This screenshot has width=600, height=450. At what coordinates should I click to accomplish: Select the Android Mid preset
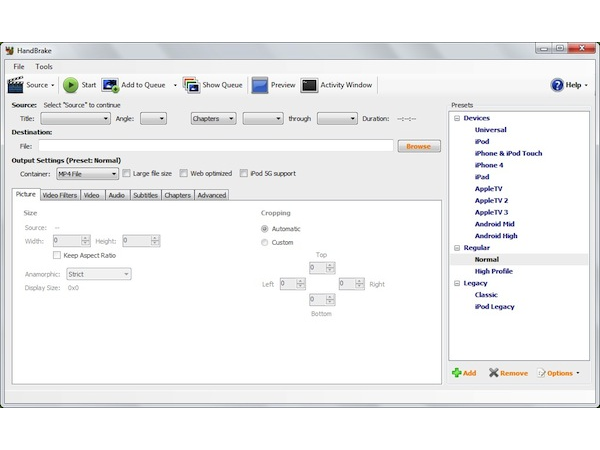tap(495, 224)
